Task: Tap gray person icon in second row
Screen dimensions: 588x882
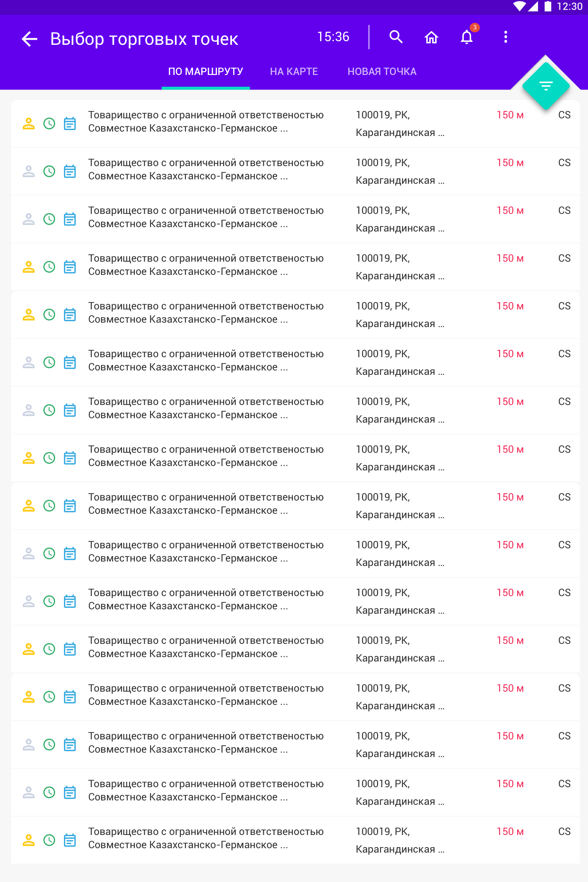Action: tap(29, 171)
